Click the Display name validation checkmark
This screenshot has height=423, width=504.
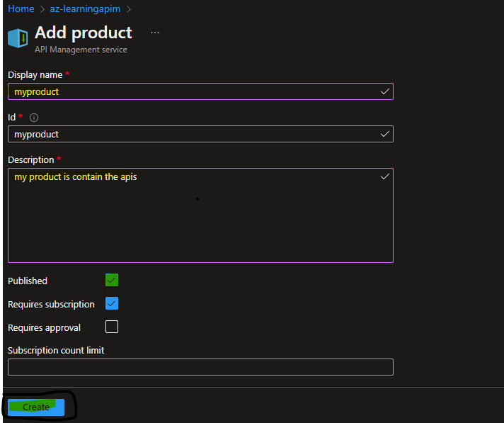click(385, 91)
